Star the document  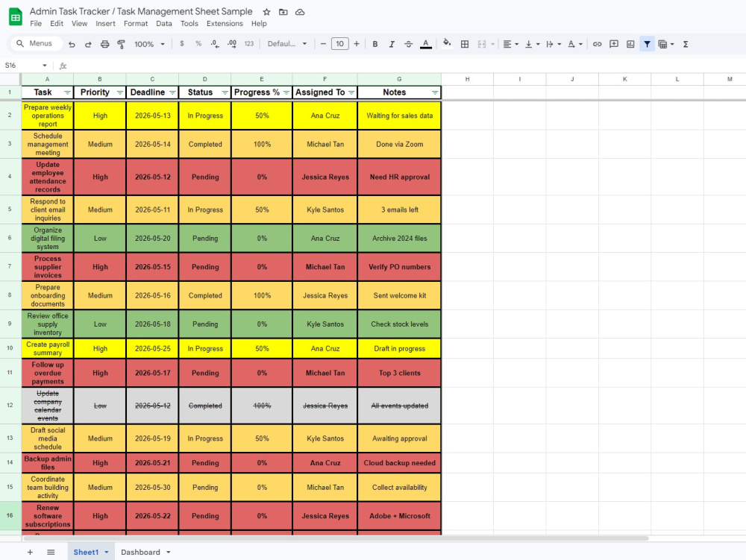point(266,12)
